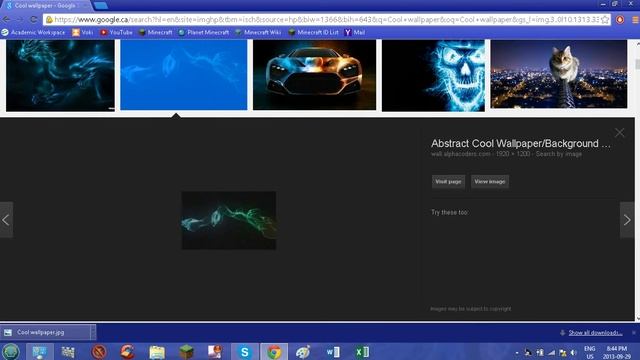Click the volume speaker tray icon

[x=574, y=352]
